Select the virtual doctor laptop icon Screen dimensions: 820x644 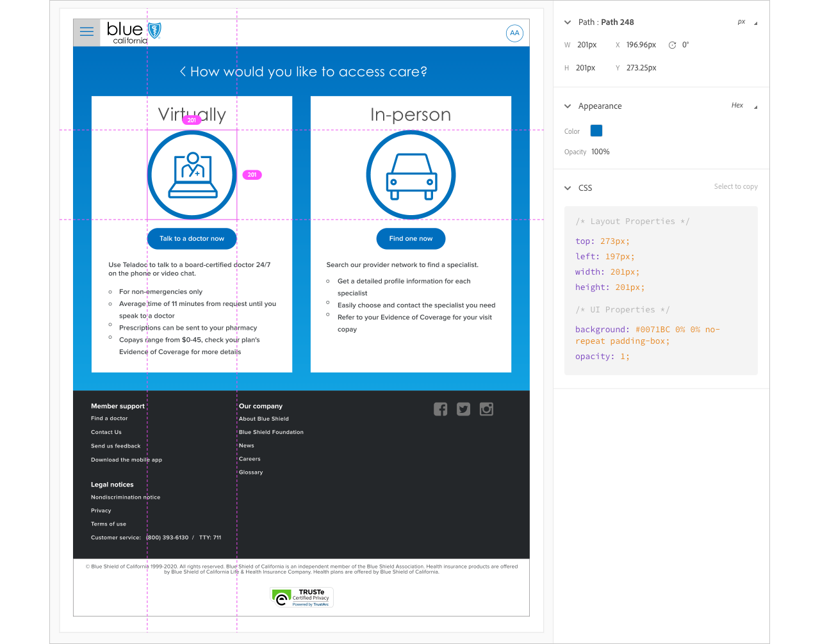tap(192, 175)
